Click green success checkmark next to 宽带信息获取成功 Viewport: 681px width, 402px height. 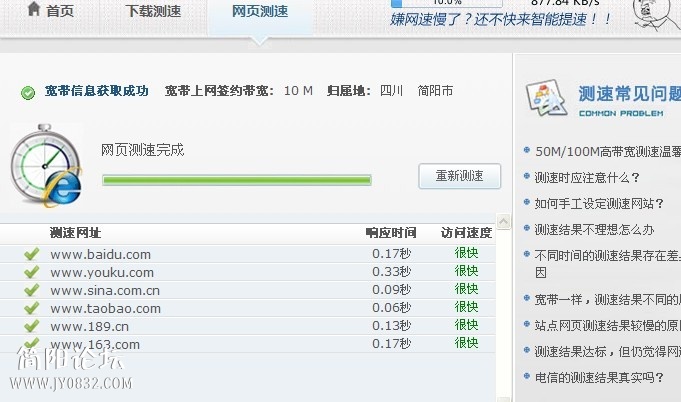(28, 92)
